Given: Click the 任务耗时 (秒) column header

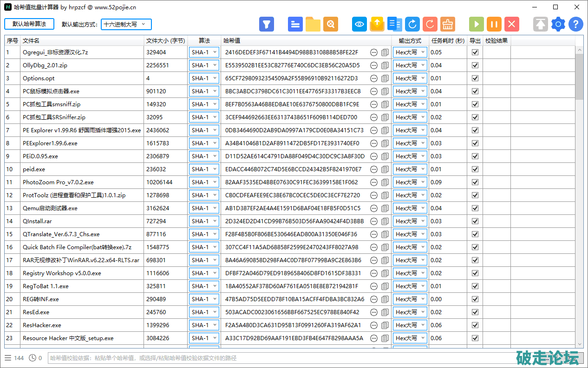Looking at the screenshot, I should pos(447,41).
